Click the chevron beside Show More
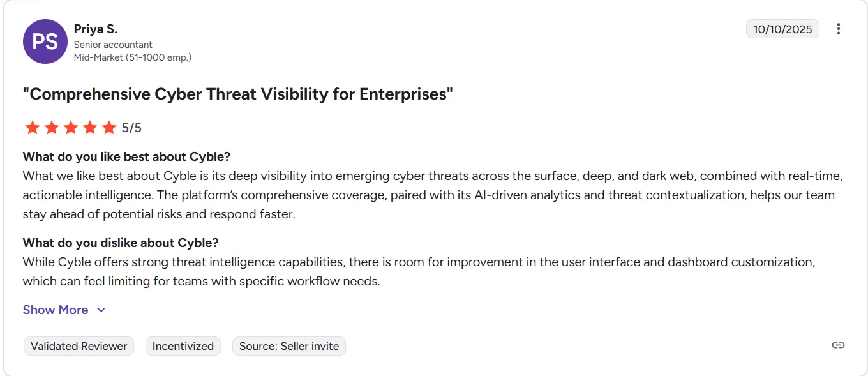This screenshot has width=868, height=376. [x=101, y=310]
